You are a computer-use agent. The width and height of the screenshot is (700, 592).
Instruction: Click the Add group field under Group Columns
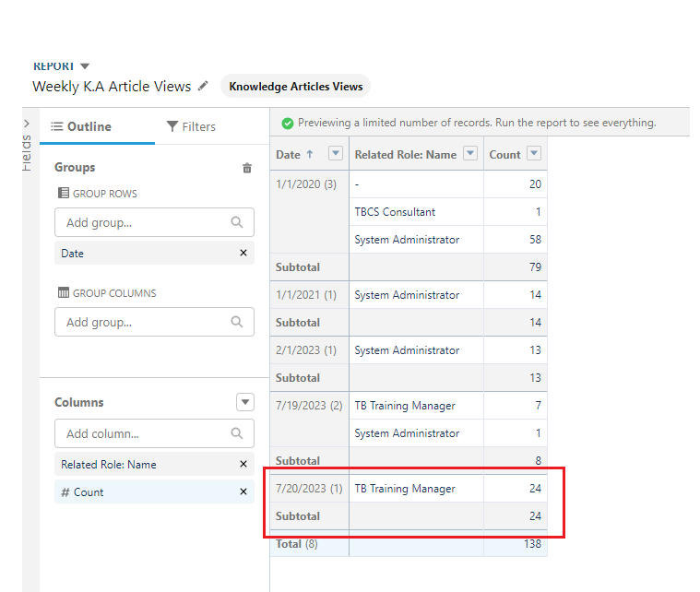(x=143, y=323)
